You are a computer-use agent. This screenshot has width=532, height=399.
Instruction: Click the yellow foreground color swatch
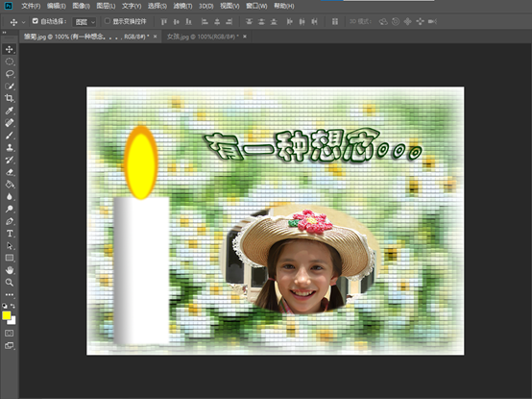6,315
